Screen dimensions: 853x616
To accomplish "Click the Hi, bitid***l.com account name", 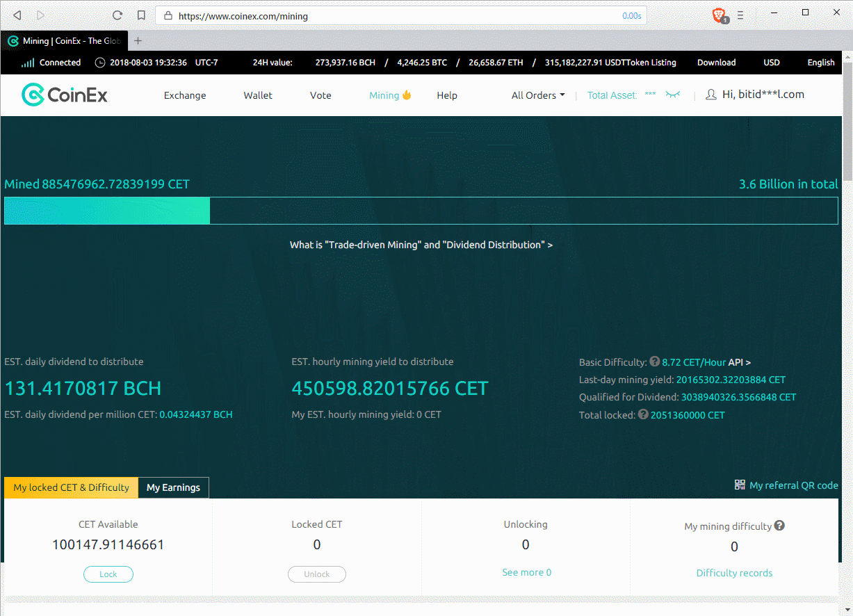I will click(763, 95).
